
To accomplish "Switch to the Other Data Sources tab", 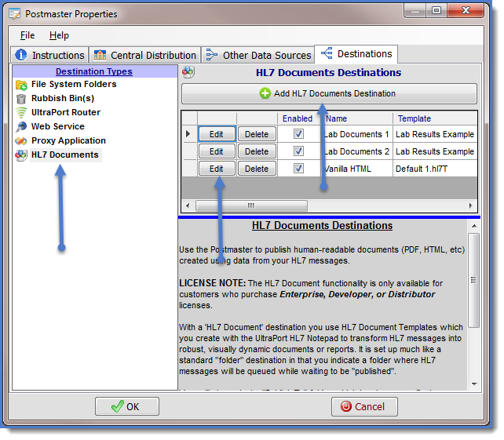I will (259, 55).
